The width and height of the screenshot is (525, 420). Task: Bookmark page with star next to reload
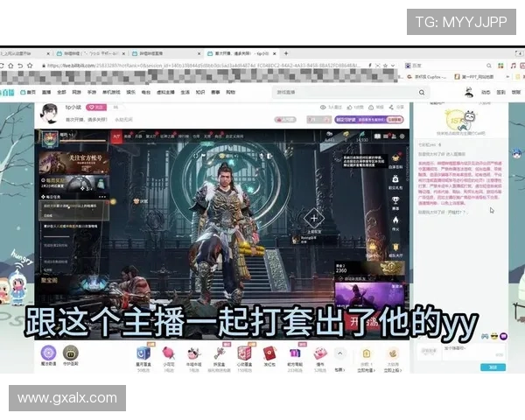click(30, 66)
